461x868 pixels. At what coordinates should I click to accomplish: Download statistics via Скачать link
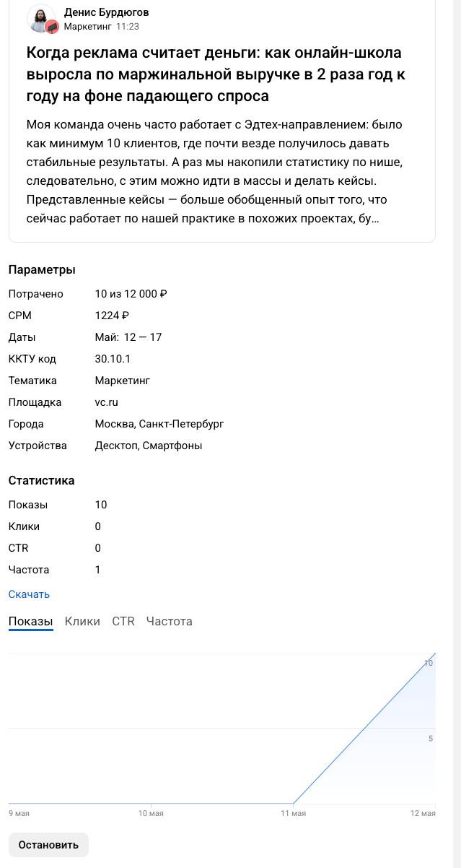coord(29,594)
